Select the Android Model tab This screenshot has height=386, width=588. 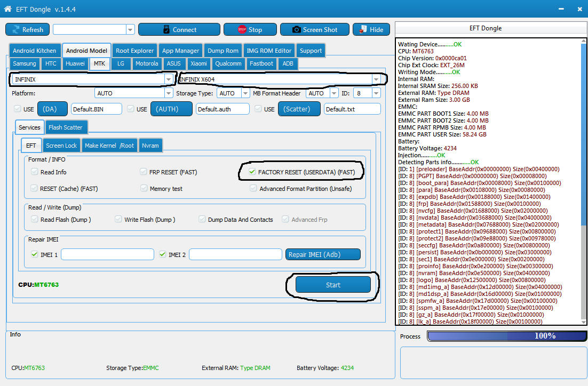point(86,51)
